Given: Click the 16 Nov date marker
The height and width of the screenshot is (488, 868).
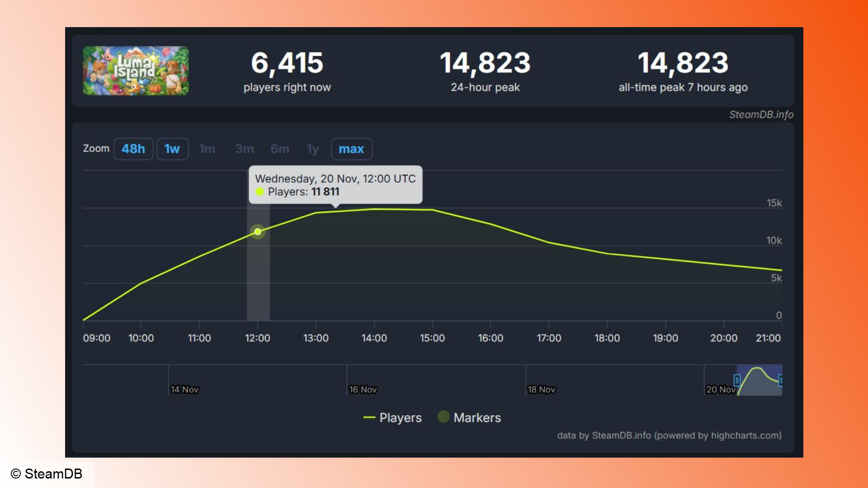Looking at the screenshot, I should 363,389.
